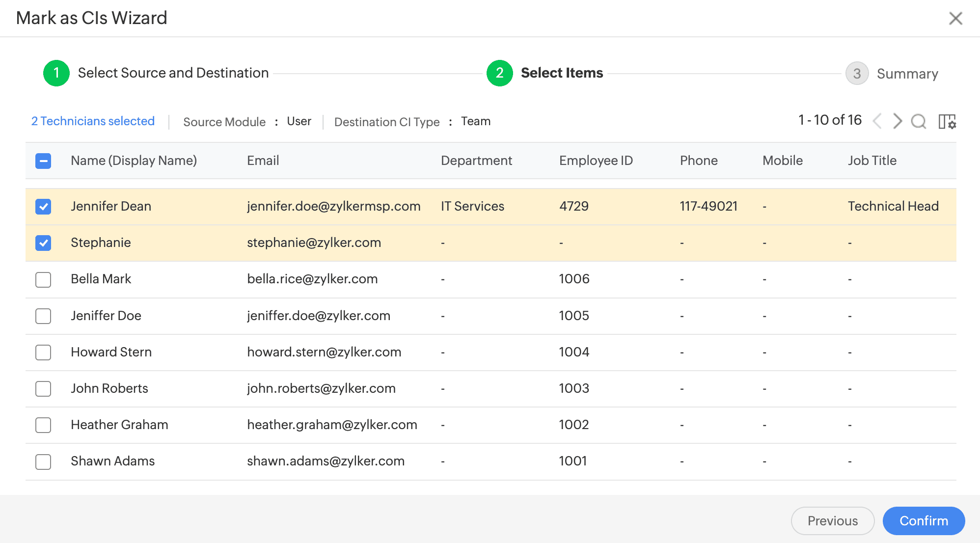
Task: Select Bella Mark checkbox
Action: (43, 279)
